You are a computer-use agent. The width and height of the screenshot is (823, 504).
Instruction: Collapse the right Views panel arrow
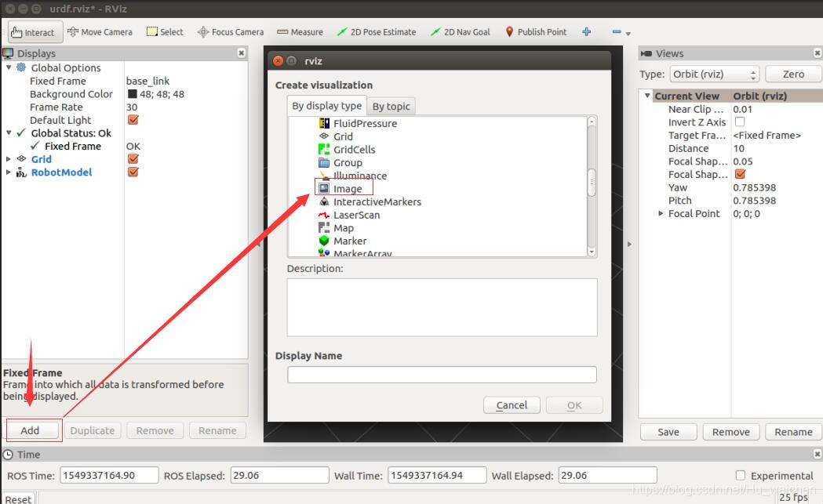[x=629, y=245]
